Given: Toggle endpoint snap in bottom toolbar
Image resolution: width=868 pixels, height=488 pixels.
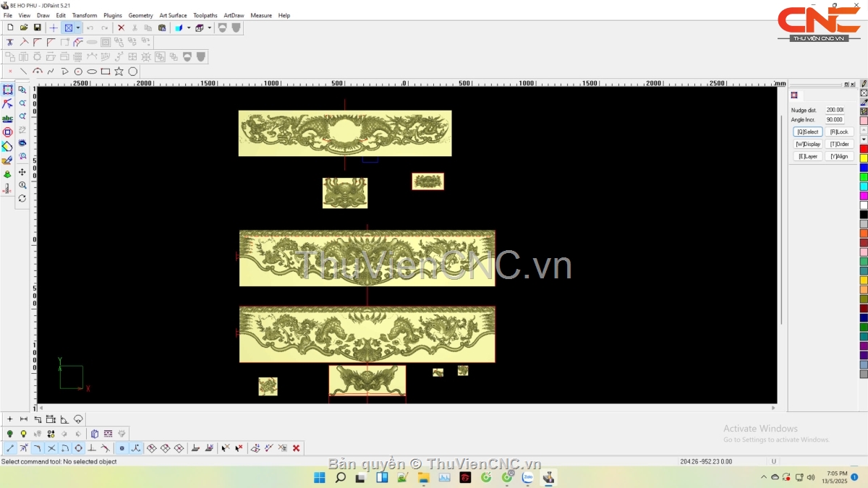Looking at the screenshot, I should (10, 448).
